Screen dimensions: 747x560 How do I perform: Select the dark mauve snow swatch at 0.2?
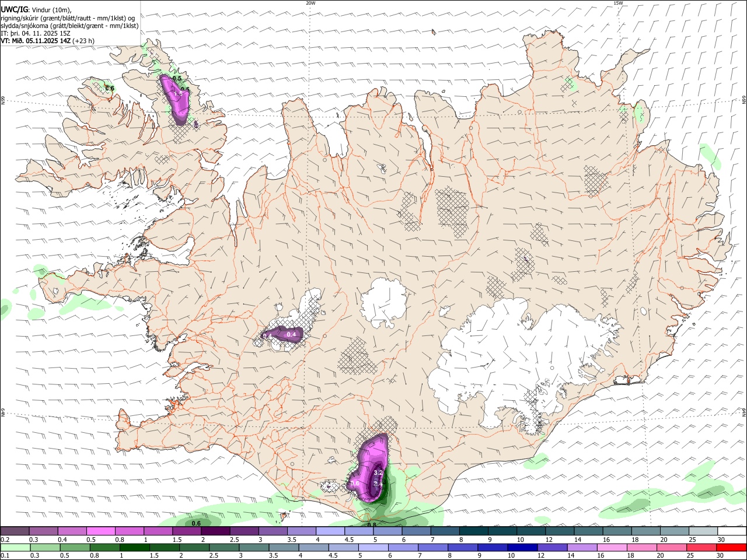[15, 531]
